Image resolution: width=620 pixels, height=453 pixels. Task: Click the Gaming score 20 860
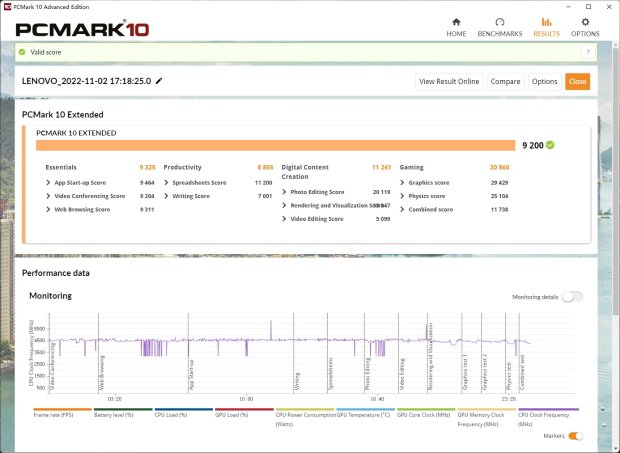499,167
